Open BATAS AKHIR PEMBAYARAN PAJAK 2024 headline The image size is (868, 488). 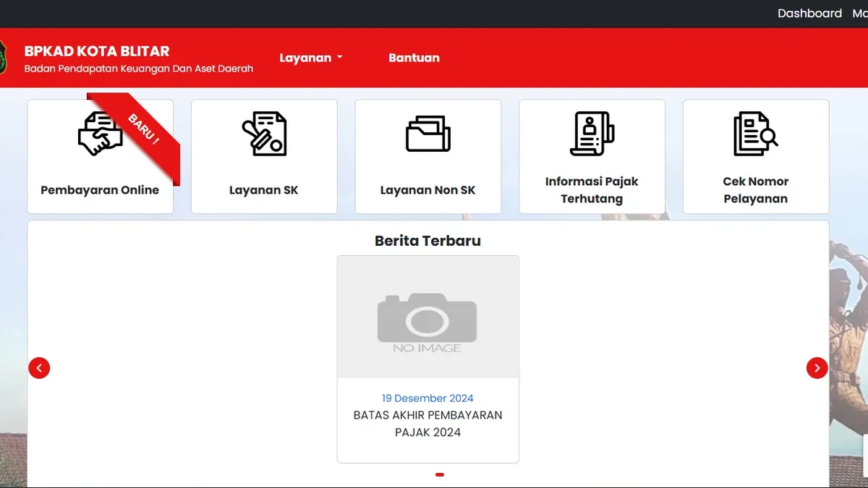tap(428, 424)
